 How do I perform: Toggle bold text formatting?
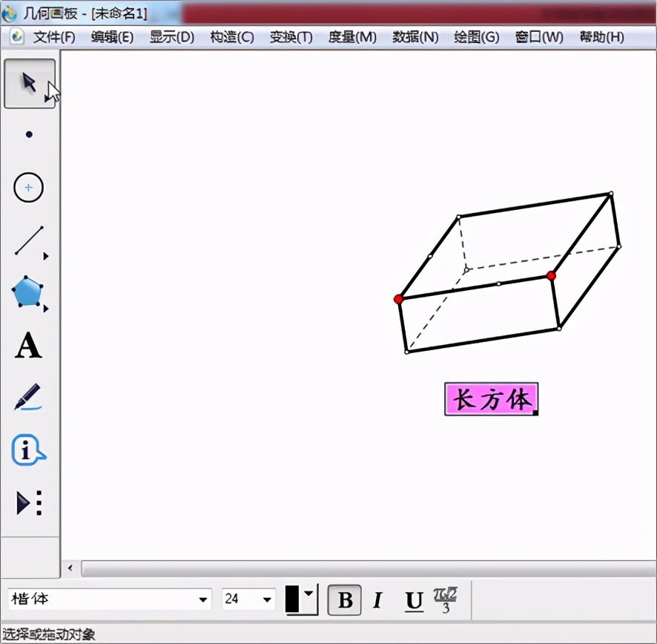coord(344,601)
